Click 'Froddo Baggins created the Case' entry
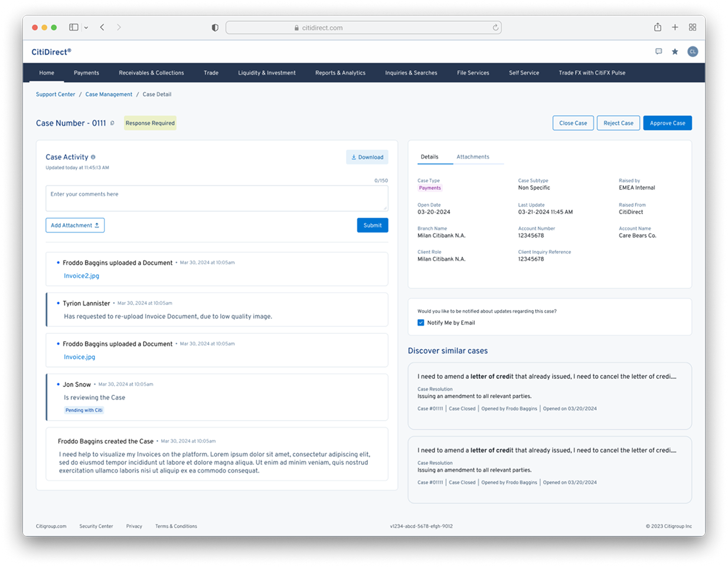Image resolution: width=728 pixels, height=567 pixels. point(217,454)
